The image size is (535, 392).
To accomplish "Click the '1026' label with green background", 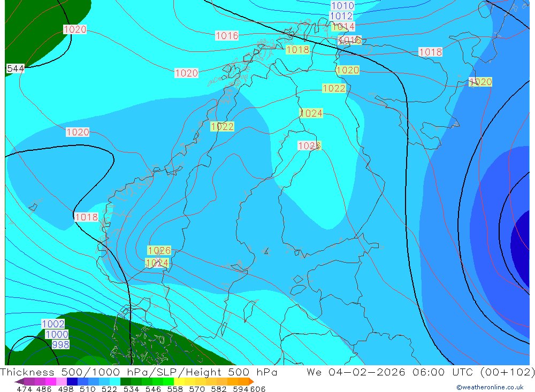I will coord(159,250).
